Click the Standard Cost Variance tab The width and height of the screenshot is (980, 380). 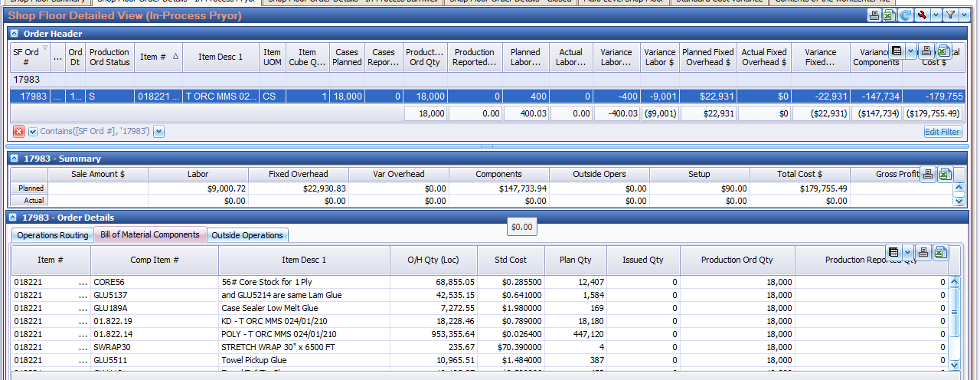pyautogui.click(x=720, y=2)
